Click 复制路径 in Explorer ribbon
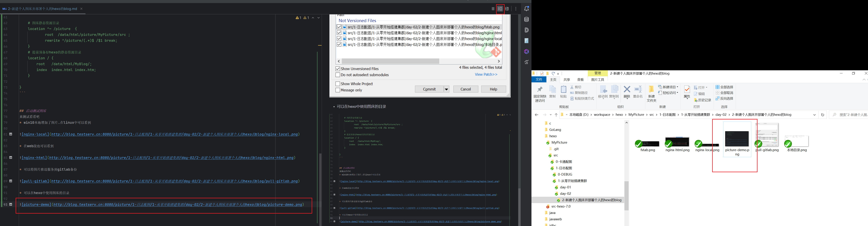Viewport: 868px width, 226px height. point(579,93)
